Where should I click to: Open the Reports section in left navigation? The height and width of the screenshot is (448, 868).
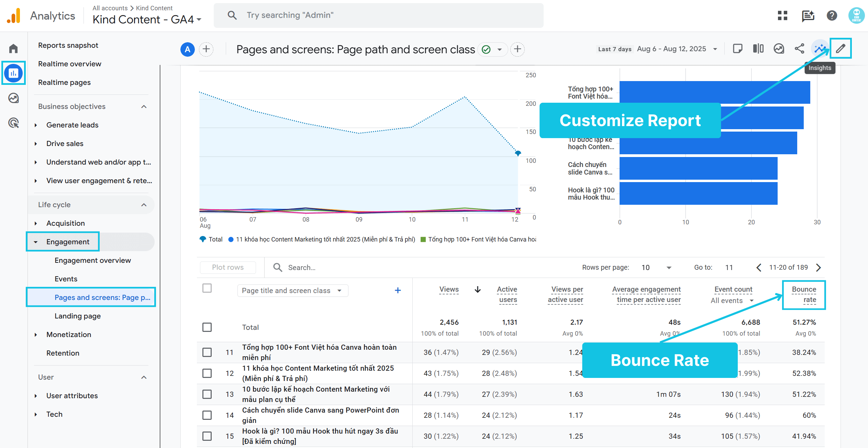pyautogui.click(x=13, y=73)
